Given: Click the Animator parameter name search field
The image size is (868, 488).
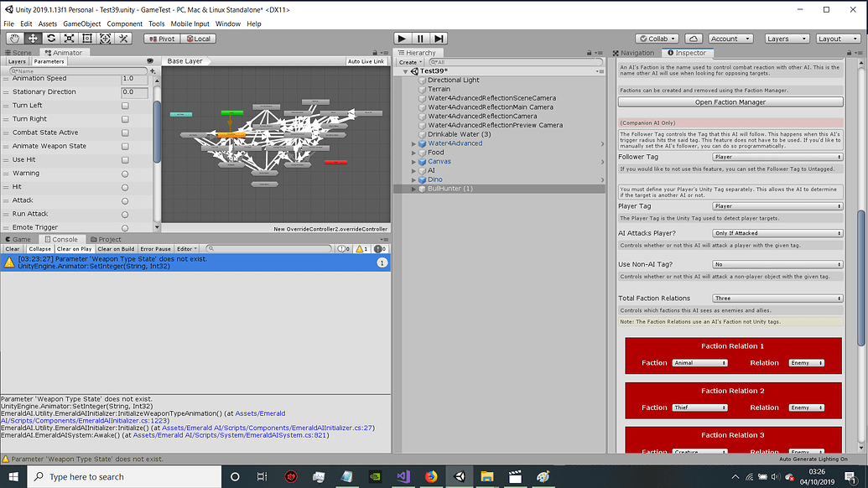Looking at the screenshot, I should (x=78, y=70).
